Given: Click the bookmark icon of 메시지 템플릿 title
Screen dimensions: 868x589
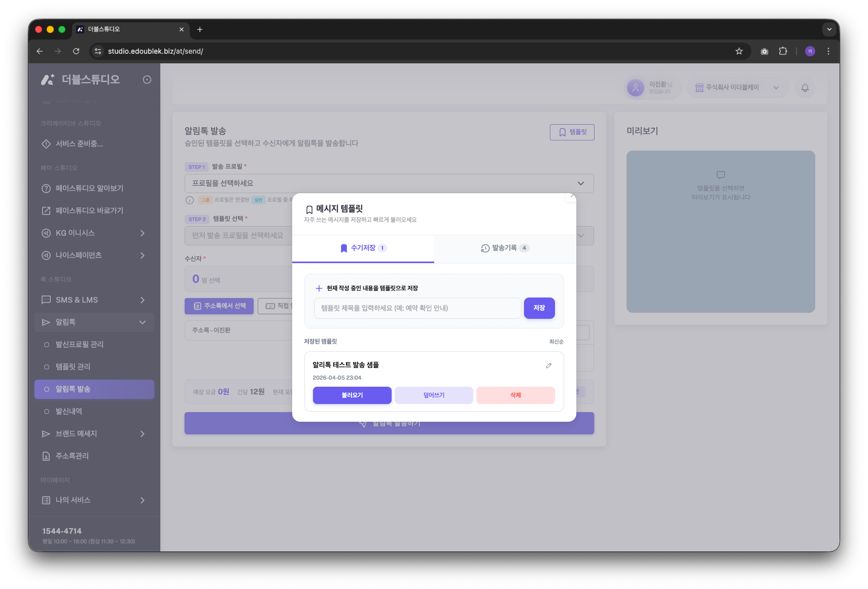Looking at the screenshot, I should coord(309,209).
